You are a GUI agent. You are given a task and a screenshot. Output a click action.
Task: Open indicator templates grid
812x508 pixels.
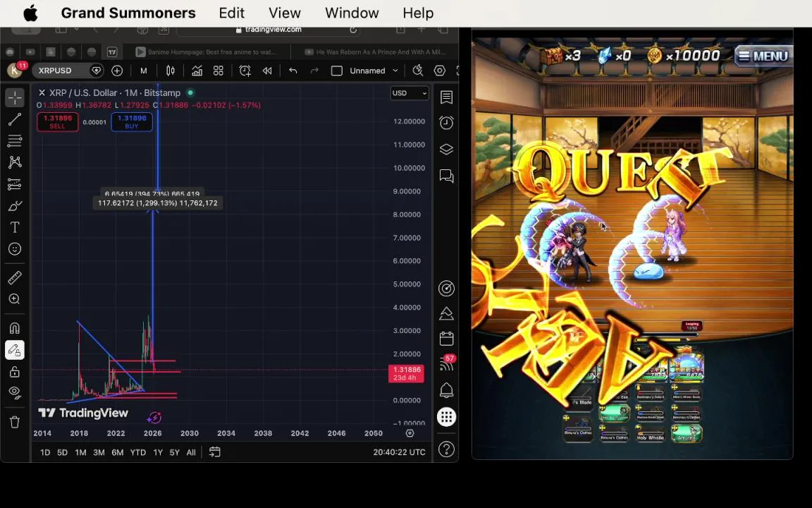click(x=219, y=71)
